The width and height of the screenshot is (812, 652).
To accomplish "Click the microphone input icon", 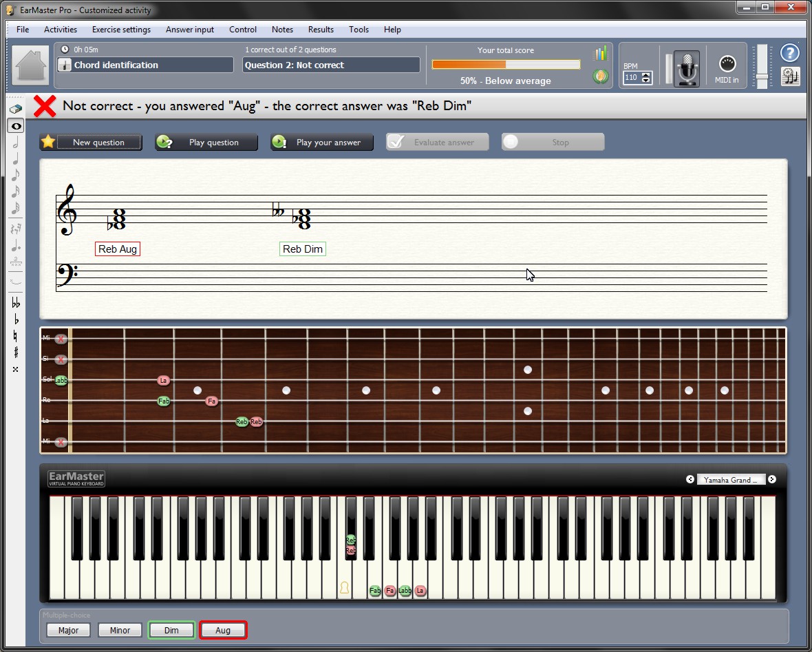I will pyautogui.click(x=686, y=67).
